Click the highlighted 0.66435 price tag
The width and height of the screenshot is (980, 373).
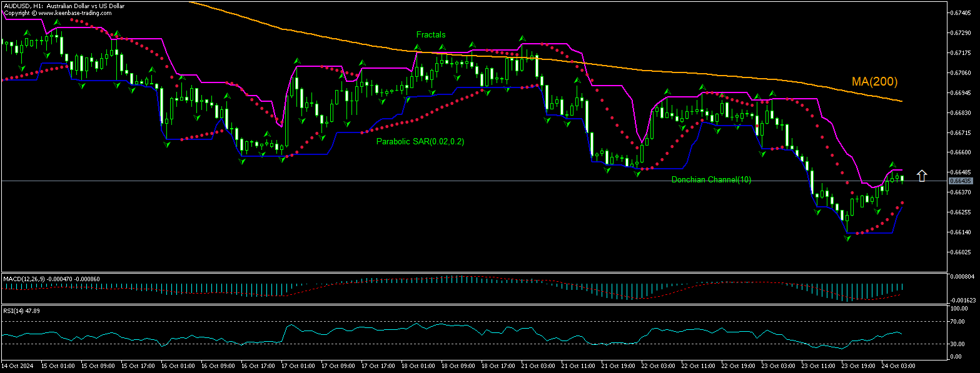[962, 179]
